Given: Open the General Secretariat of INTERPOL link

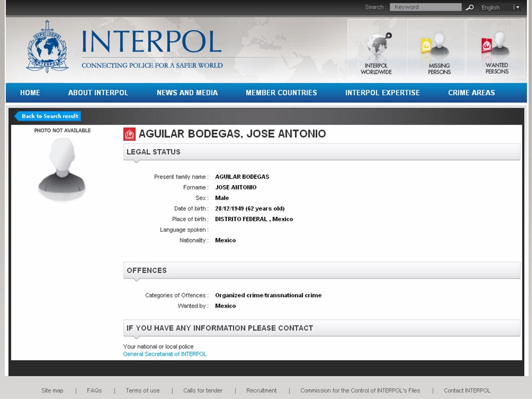Looking at the screenshot, I should coord(164,354).
